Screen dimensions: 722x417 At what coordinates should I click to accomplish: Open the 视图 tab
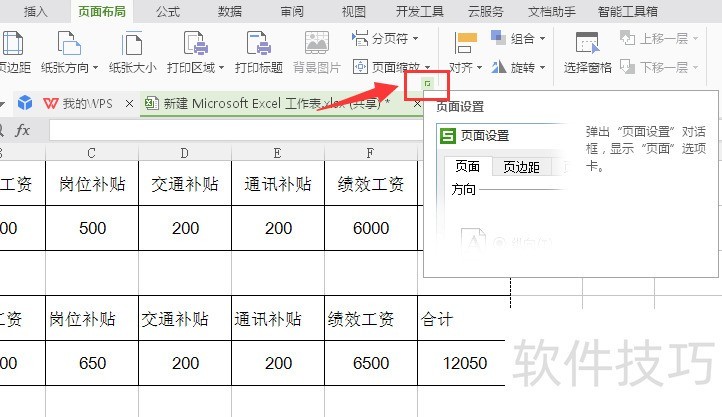click(x=354, y=12)
